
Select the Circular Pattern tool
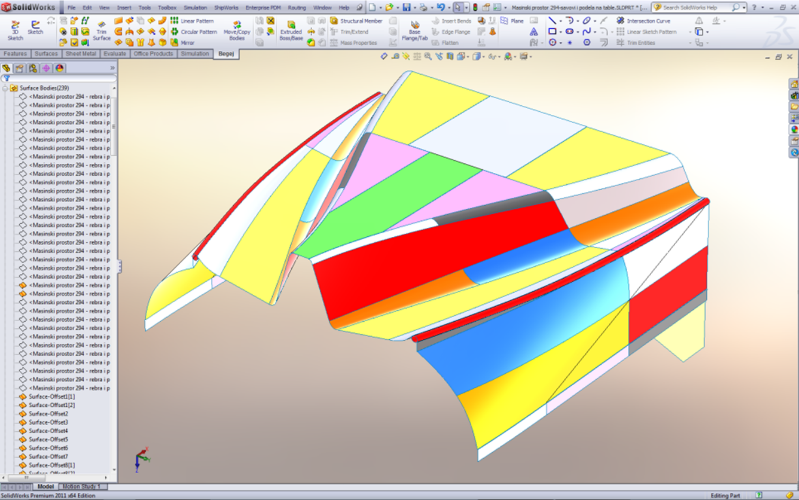tap(198, 31)
